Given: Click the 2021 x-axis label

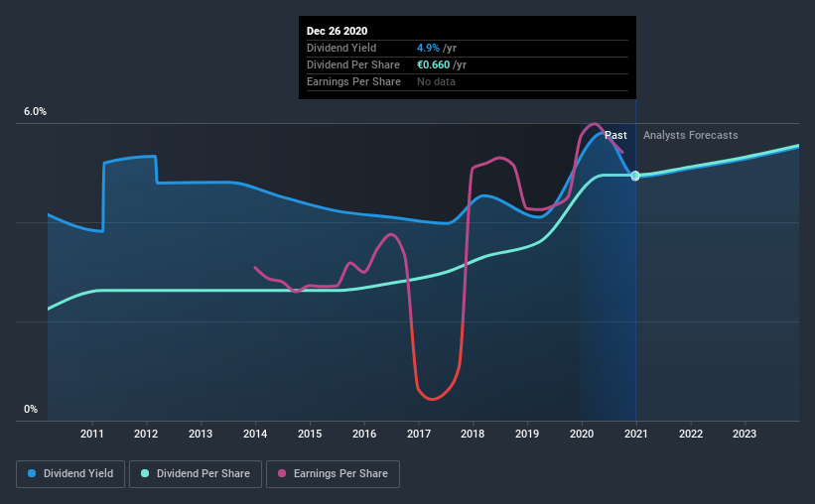Looking at the screenshot, I should pyautogui.click(x=636, y=434).
